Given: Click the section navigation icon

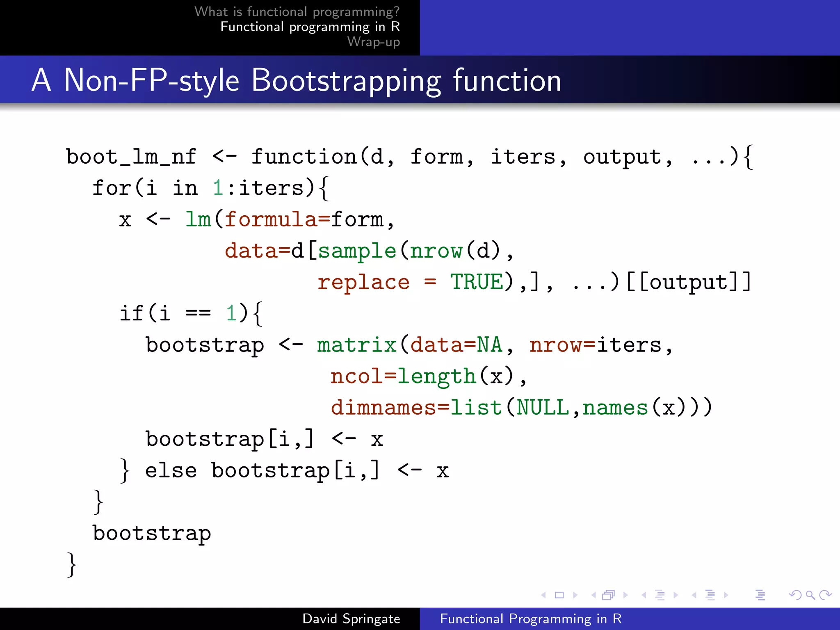Looking at the screenshot, I should pos(710,595).
